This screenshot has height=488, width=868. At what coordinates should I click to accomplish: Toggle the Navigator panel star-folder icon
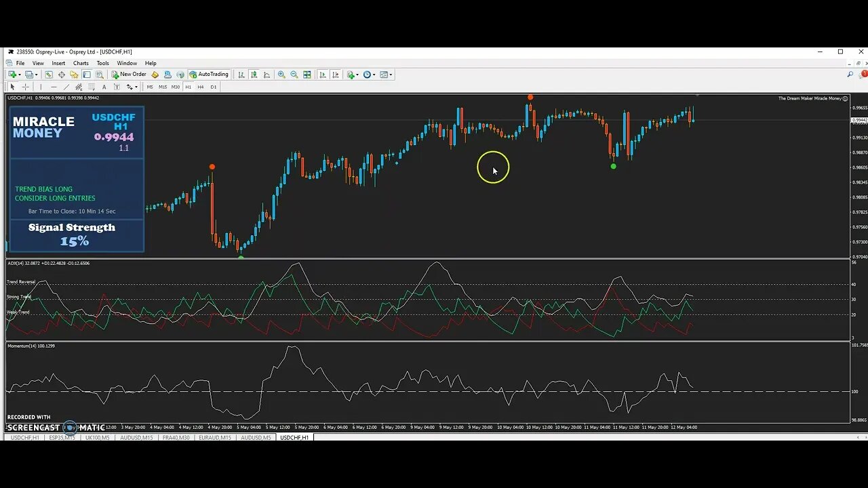(74, 75)
